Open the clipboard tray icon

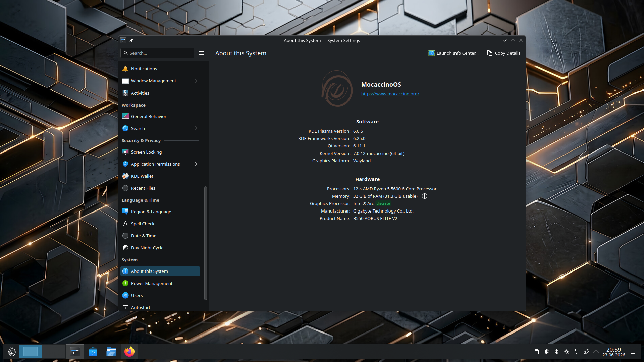tap(536, 352)
